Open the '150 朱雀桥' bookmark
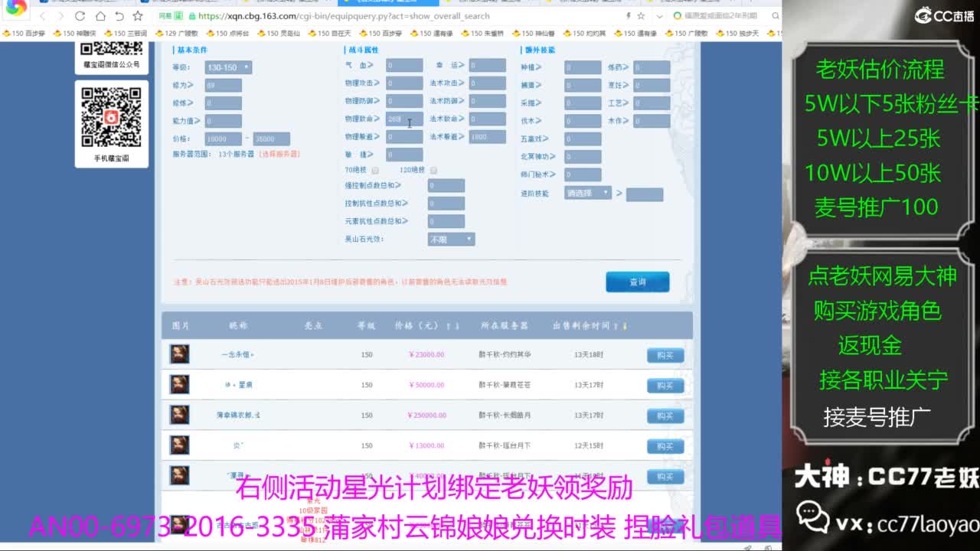This screenshot has width=980, height=551. 482,33
